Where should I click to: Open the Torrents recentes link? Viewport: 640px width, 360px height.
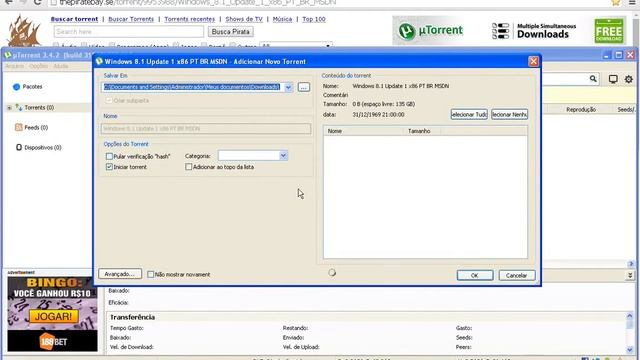(189, 19)
